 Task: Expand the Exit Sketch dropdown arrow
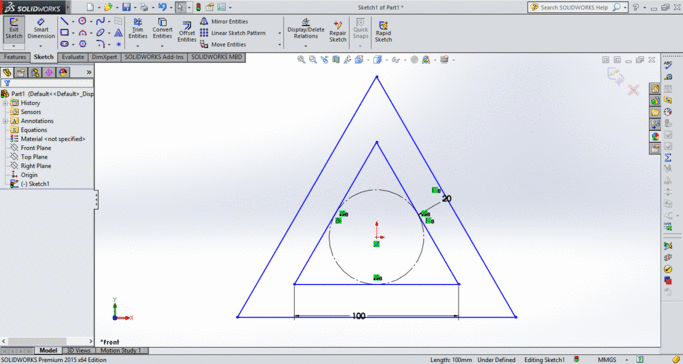14,46
